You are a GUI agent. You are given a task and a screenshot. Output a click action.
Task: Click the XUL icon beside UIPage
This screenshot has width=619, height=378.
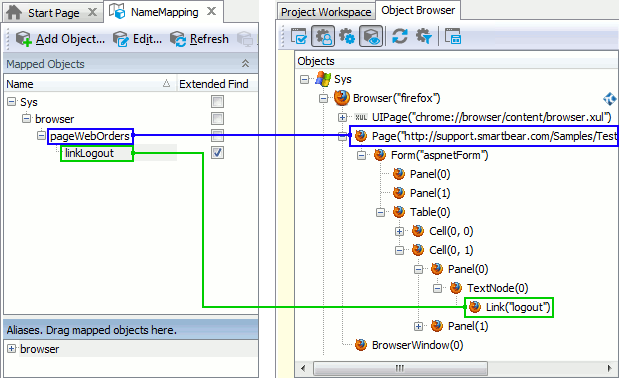(361, 117)
